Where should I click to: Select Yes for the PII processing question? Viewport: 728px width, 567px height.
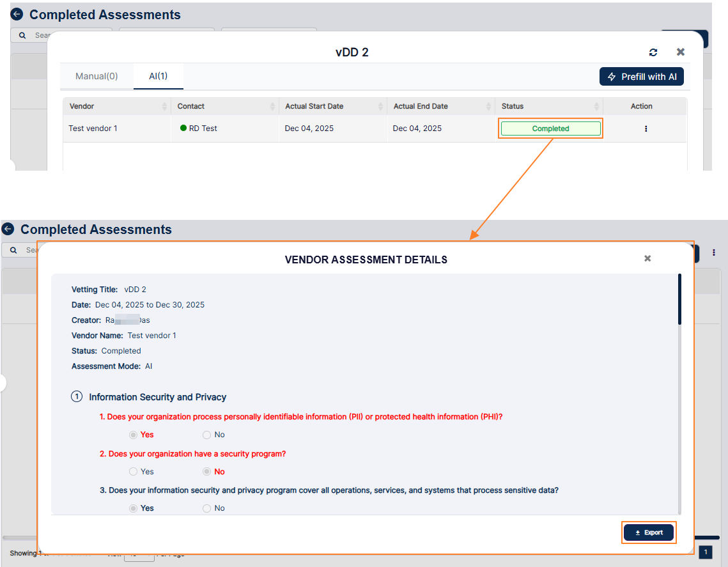[x=134, y=435]
